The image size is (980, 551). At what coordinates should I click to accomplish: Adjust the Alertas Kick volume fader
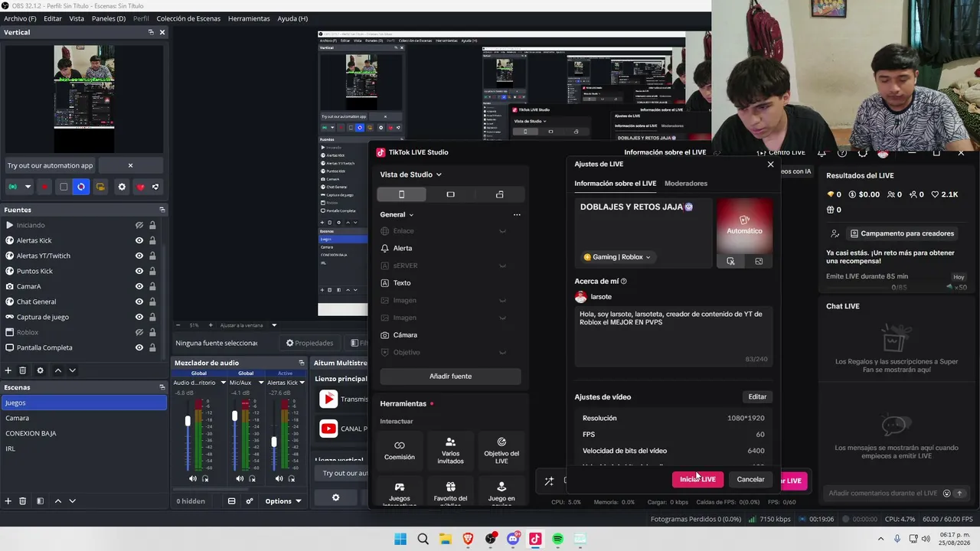coord(273,442)
